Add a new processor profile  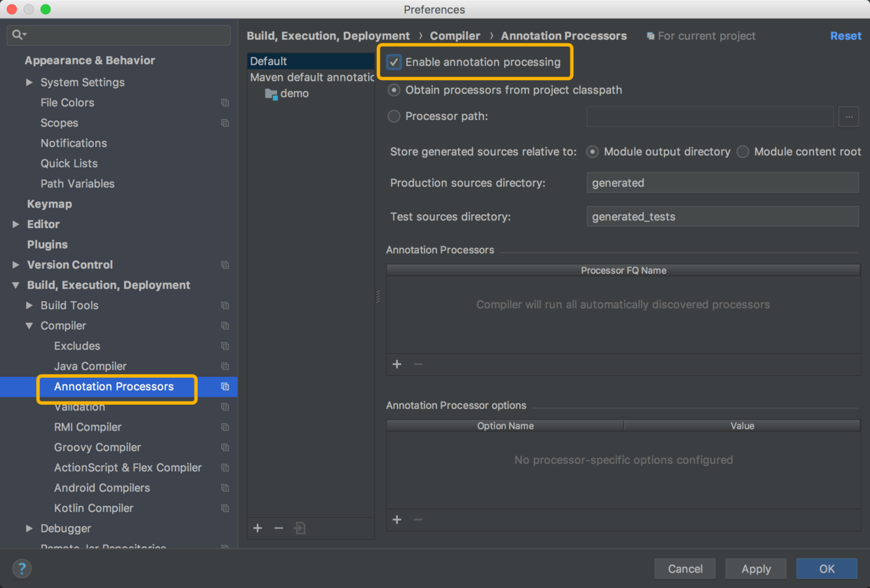[x=257, y=528]
